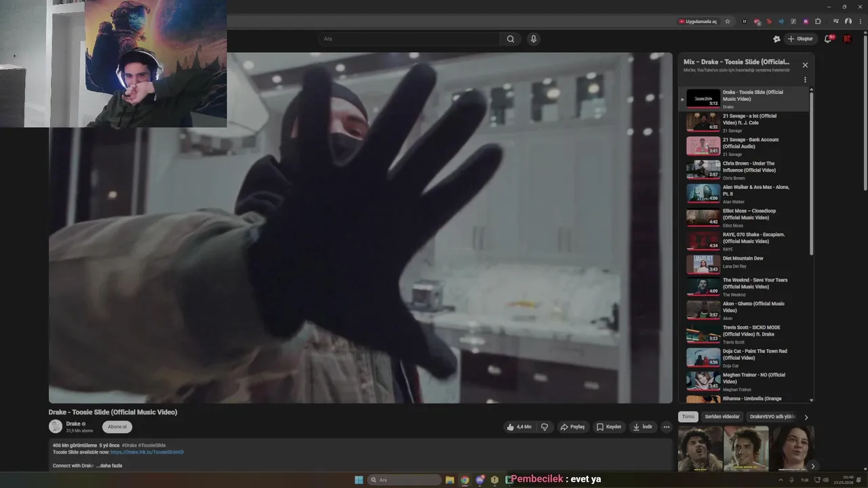Click the taskbar microphone tray icon
Viewport: 868px width, 488px height.
[x=791, y=480]
